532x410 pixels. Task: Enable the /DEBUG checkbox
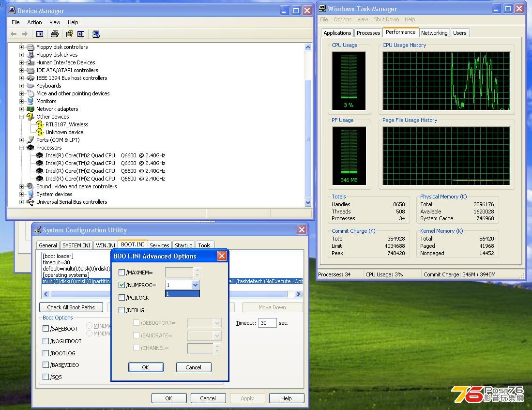(x=122, y=310)
